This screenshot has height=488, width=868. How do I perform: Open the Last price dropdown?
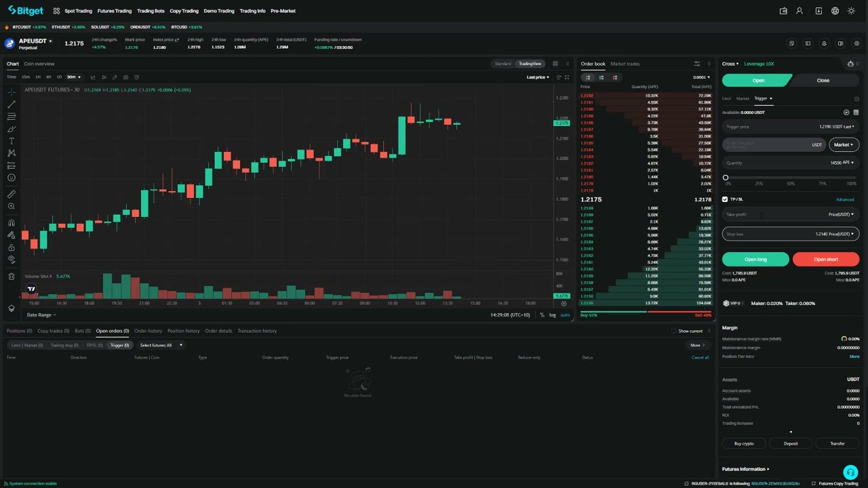click(538, 77)
